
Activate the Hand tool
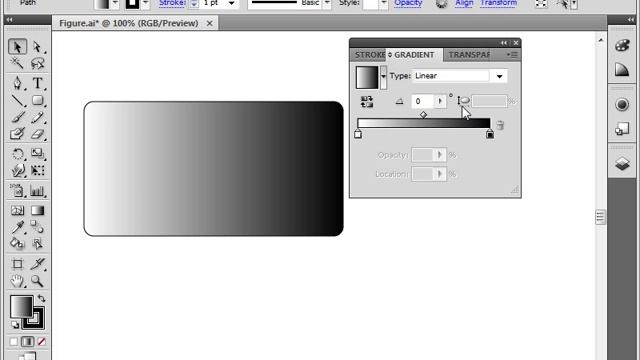pyautogui.click(x=17, y=281)
